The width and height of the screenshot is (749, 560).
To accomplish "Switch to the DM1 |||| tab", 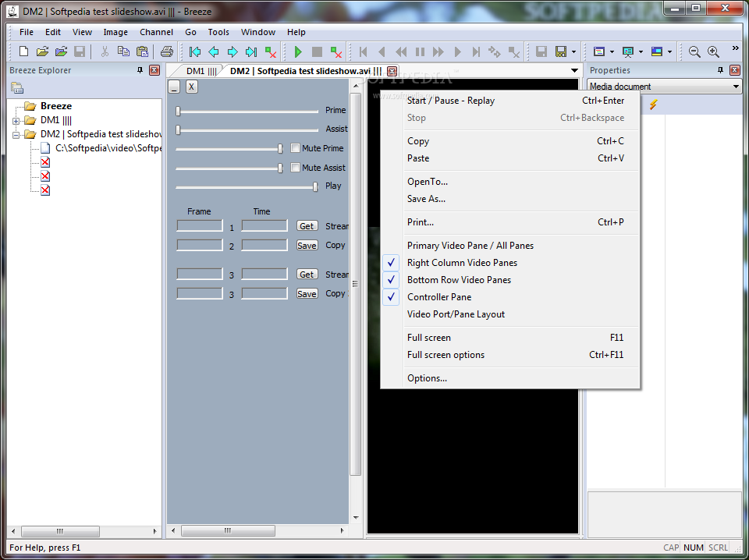I will [x=201, y=71].
